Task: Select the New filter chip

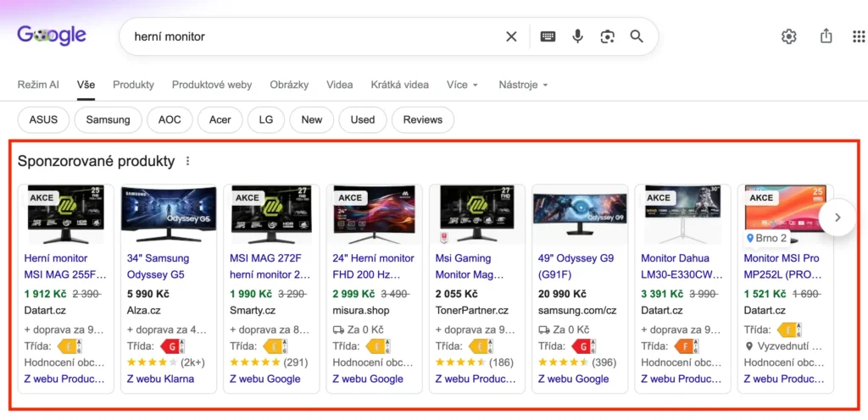Action: click(x=312, y=120)
